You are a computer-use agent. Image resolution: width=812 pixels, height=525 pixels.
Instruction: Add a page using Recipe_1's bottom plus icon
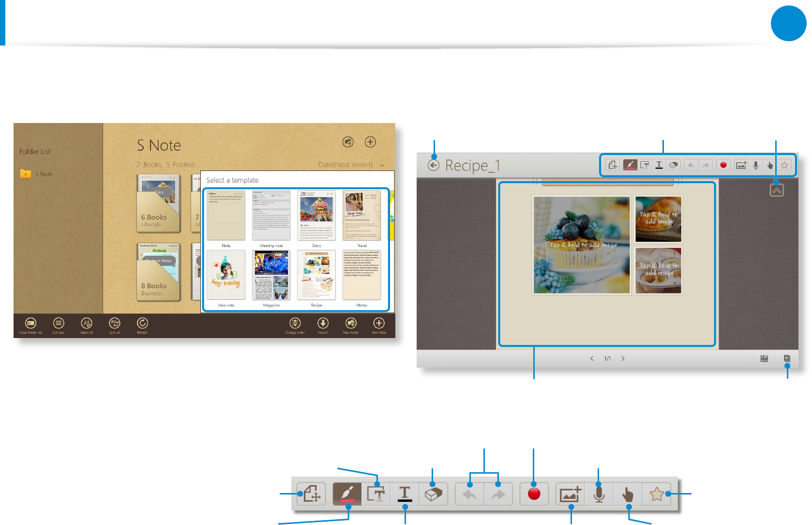pos(787,358)
